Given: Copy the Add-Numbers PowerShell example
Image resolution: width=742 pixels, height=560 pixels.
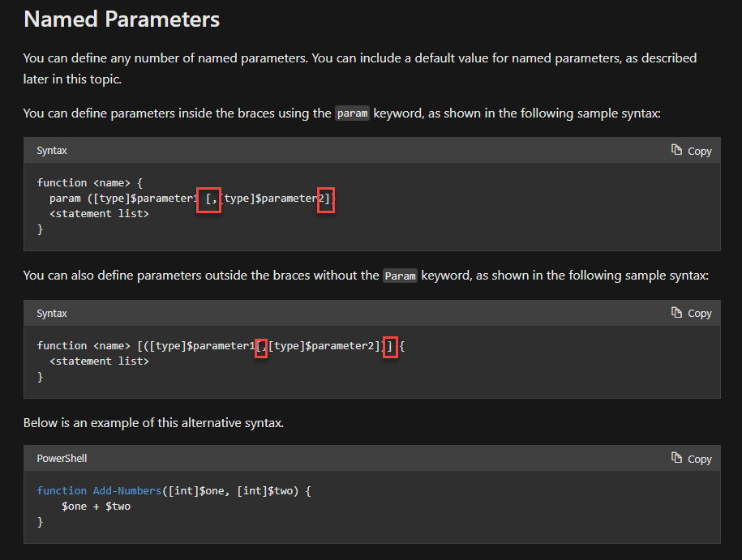Looking at the screenshot, I should [x=692, y=458].
